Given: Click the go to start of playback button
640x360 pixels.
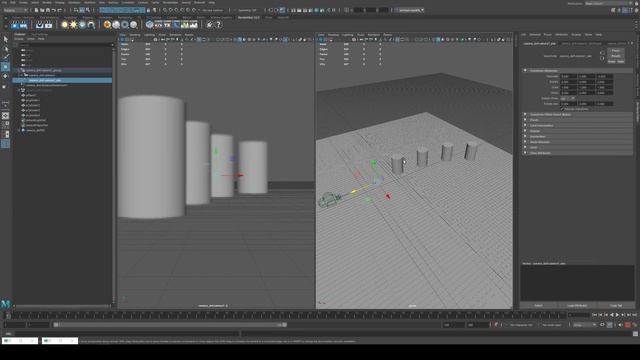Looking at the screenshot, I should [x=594, y=315].
